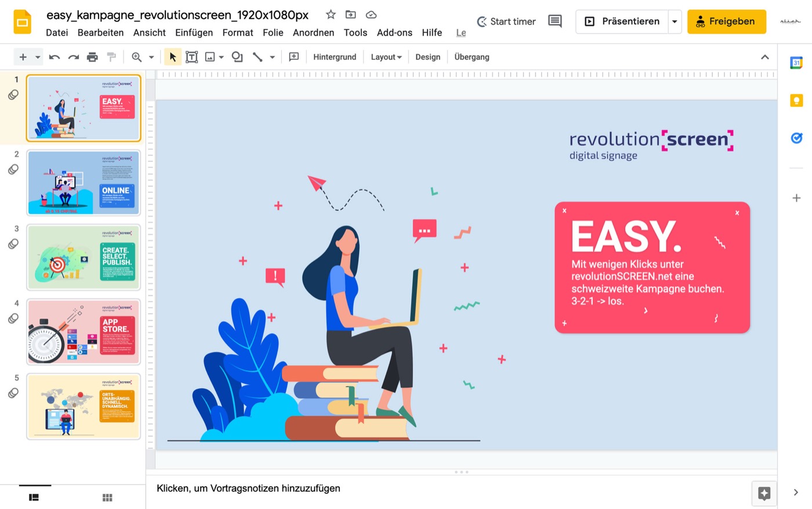Select the ONLINE slide 2 thumbnail
Screen dimensions: 812x509
click(x=84, y=183)
